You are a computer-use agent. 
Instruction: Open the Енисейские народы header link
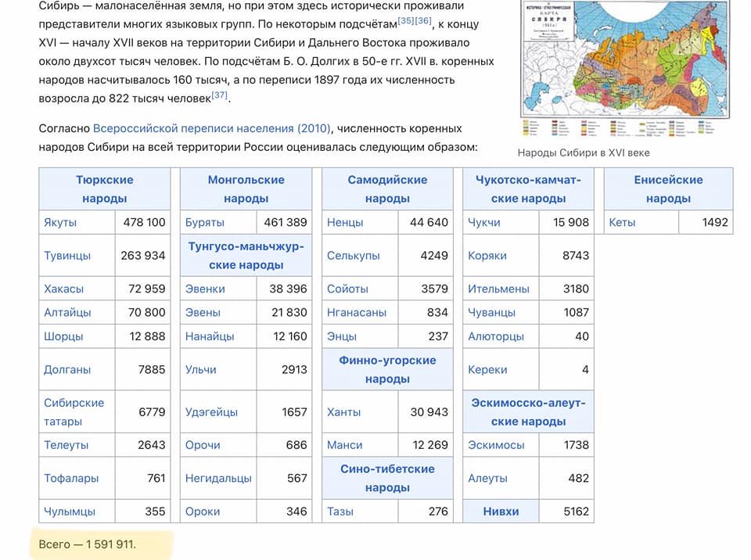668,189
